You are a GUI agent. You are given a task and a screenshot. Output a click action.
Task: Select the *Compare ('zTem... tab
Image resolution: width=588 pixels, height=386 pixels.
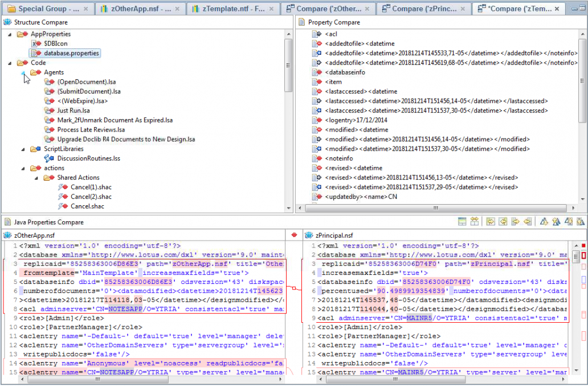(x=520, y=9)
